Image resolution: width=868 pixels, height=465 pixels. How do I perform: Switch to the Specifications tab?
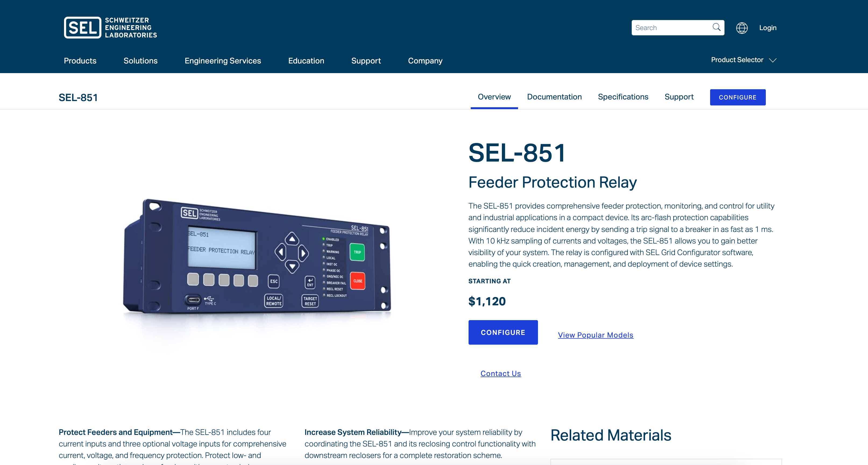[x=623, y=97]
